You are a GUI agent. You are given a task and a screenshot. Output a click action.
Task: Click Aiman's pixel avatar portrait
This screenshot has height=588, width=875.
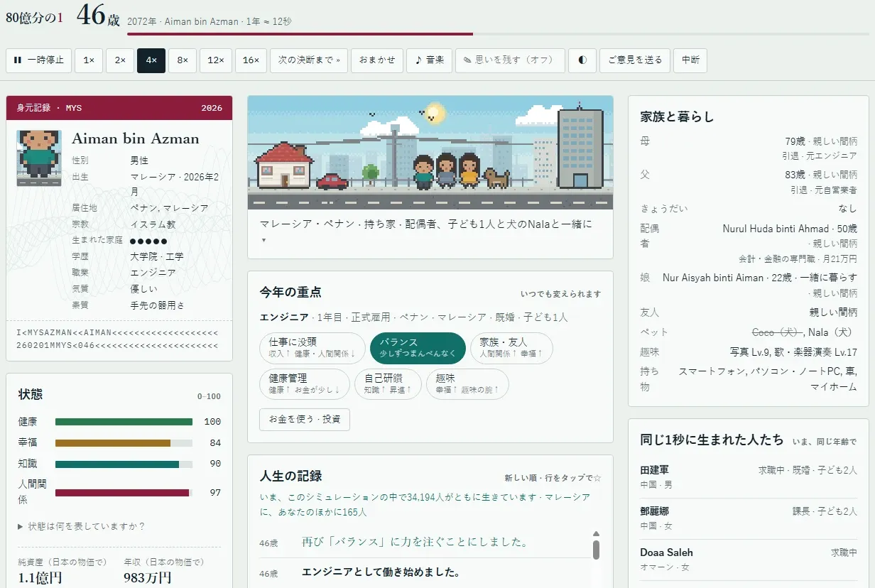coord(39,158)
